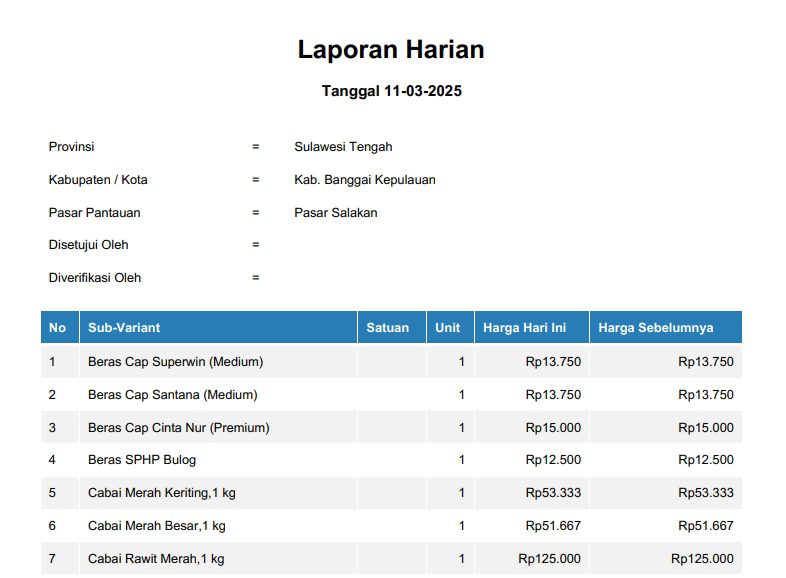Screen dimensions: 786x578
Task: Click the 'Pasar Salakan' value
Action: click(x=336, y=213)
